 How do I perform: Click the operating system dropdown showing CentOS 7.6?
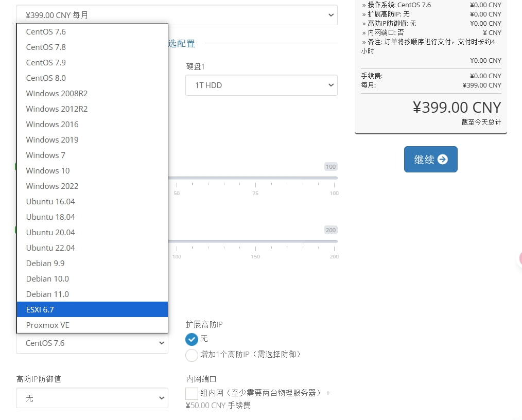click(x=92, y=343)
